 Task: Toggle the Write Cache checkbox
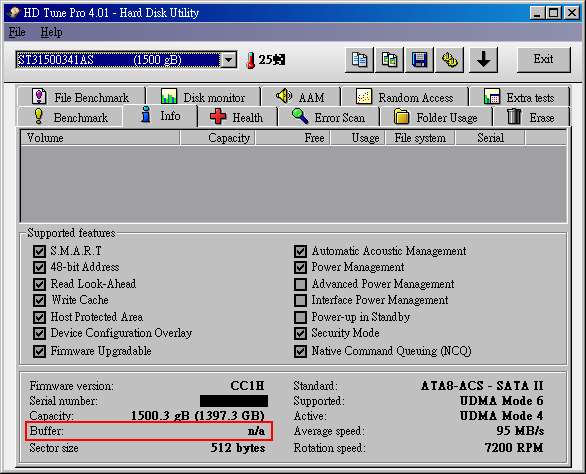[39, 300]
